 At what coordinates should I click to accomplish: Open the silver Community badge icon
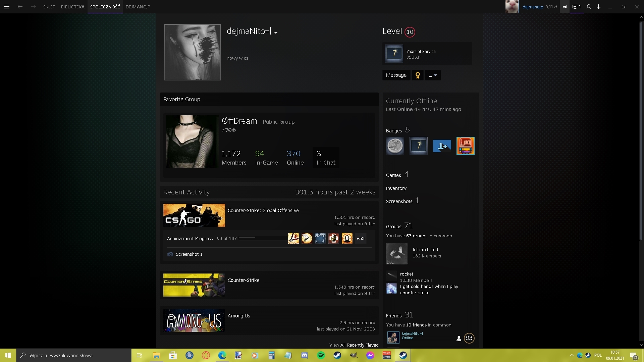395,146
